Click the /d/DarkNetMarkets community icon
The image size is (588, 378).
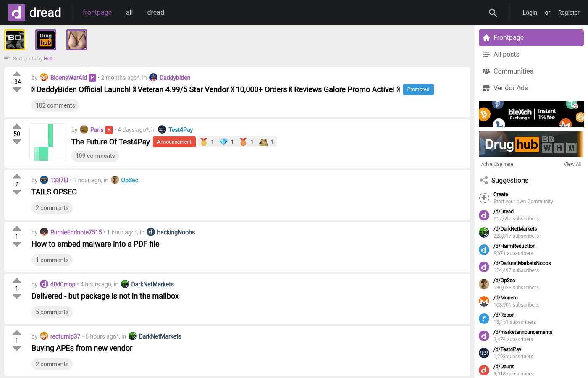pos(484,232)
